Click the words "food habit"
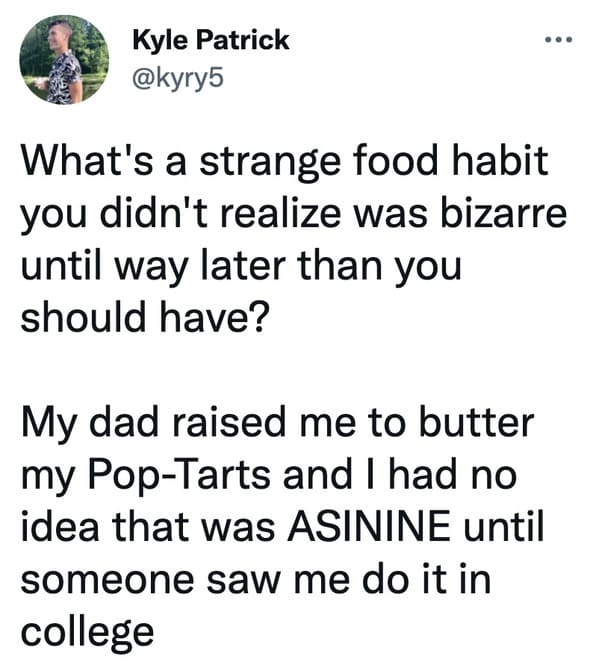 [x=451, y=160]
